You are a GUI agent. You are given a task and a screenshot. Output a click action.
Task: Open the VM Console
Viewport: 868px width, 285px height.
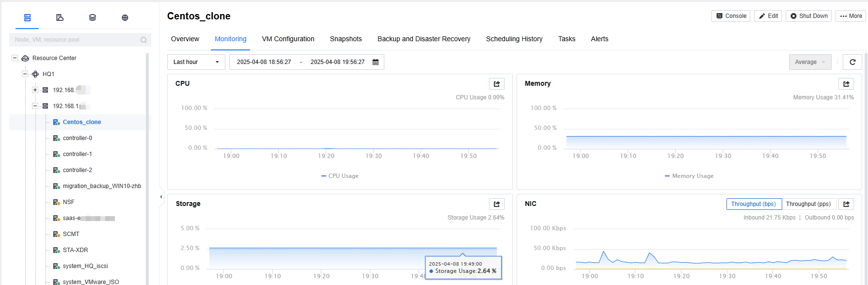(x=731, y=16)
